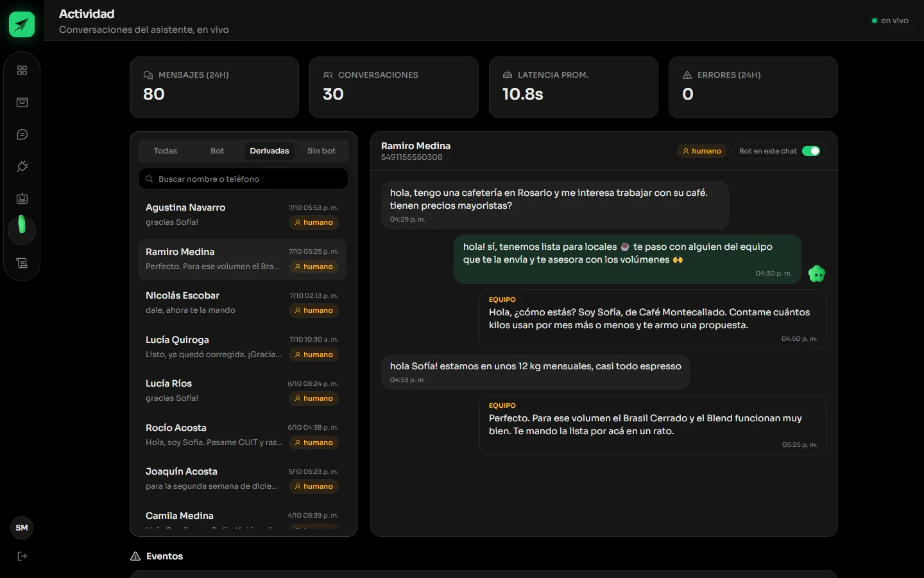
Task: Click the logout icon in sidebar
Action: click(x=22, y=556)
